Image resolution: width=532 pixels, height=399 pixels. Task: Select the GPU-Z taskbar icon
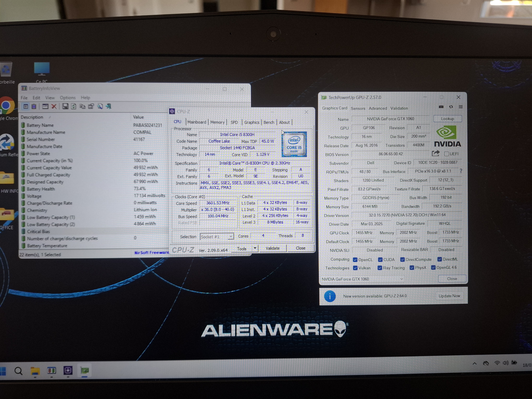(84, 370)
